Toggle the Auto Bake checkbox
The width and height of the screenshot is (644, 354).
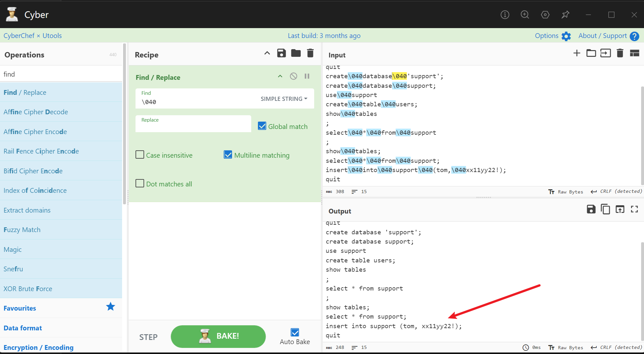pos(295,332)
